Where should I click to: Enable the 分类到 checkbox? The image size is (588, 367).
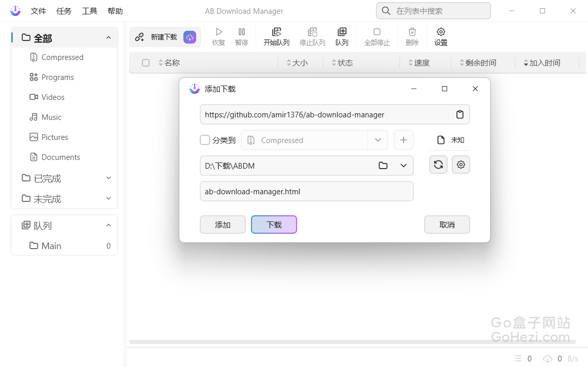pyautogui.click(x=205, y=140)
